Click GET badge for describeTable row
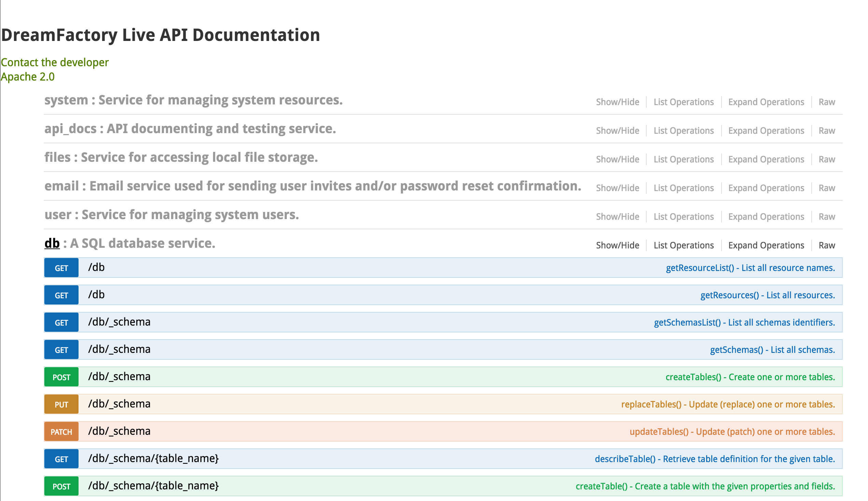868x501 pixels. point(61,459)
